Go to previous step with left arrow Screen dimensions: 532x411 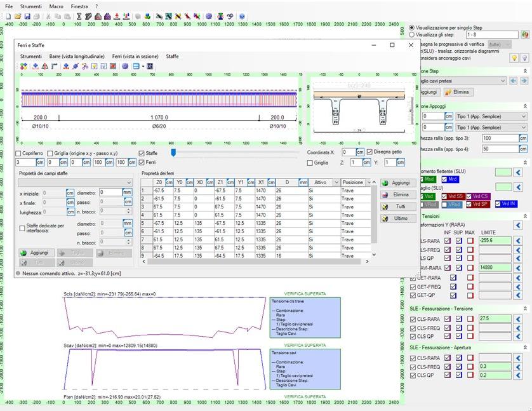click(x=514, y=81)
